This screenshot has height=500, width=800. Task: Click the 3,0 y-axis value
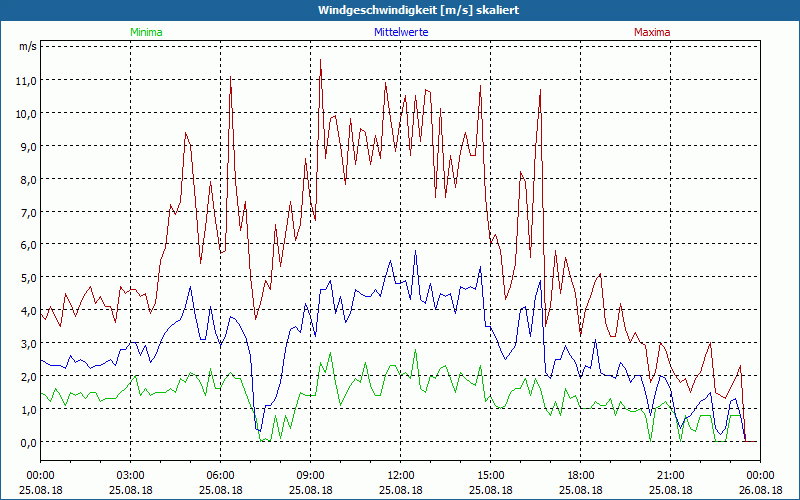tap(28, 343)
